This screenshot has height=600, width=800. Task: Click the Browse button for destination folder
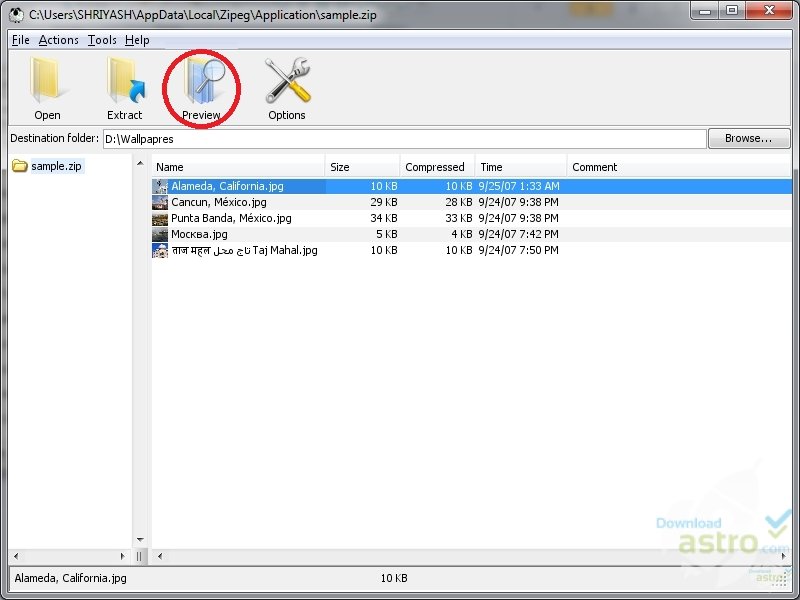point(749,138)
